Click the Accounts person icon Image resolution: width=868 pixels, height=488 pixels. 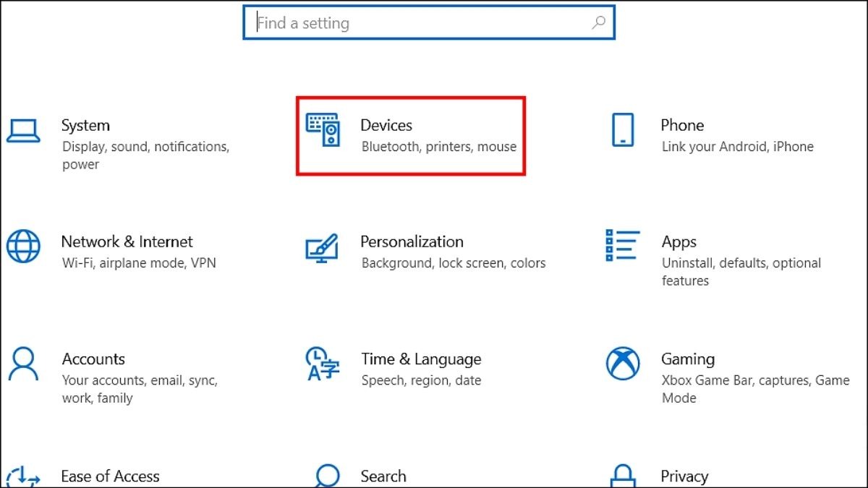[x=23, y=364]
